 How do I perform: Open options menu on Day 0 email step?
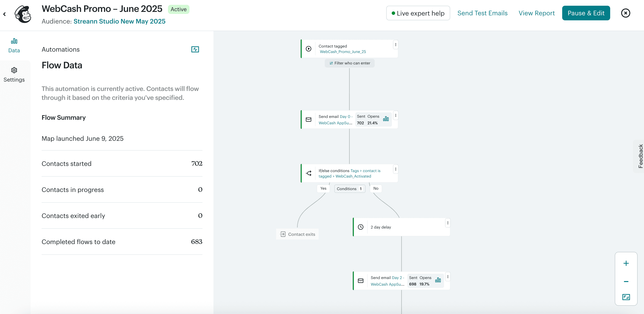[396, 115]
